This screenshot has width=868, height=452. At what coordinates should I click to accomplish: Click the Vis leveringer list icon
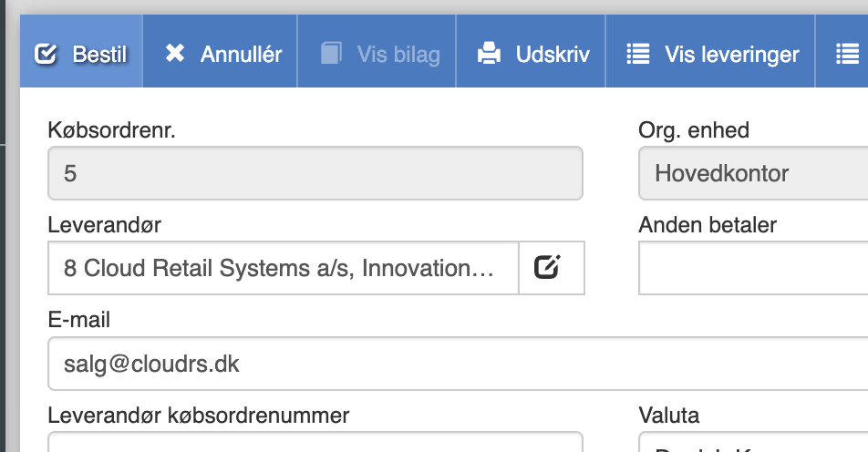(638, 54)
